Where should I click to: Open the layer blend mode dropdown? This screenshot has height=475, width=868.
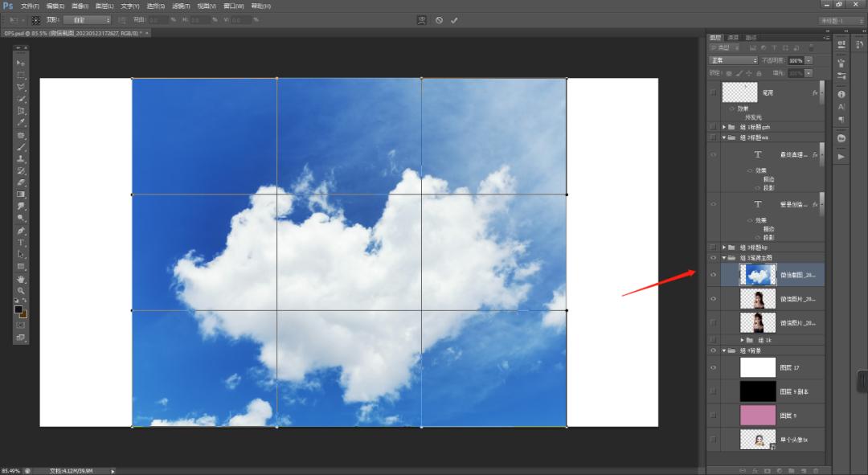click(x=734, y=60)
